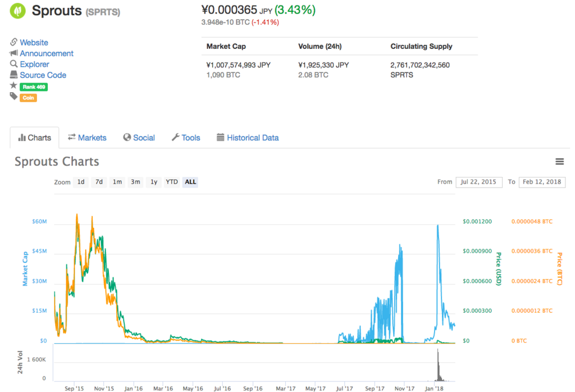Toggle the Price (USD) axis label

click(x=499, y=269)
